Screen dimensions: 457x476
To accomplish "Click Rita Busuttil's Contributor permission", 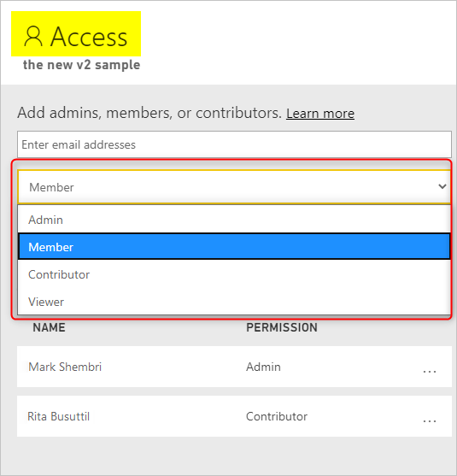I will [277, 416].
